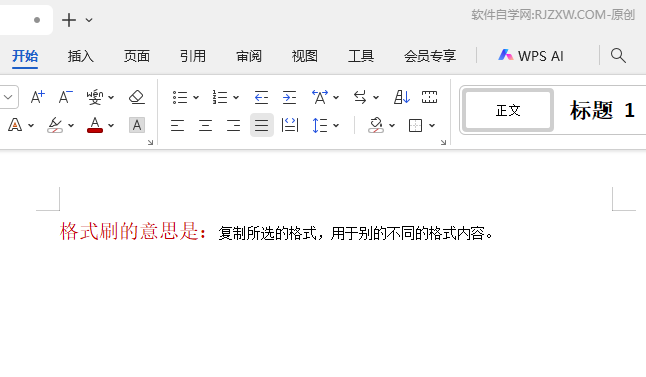Expand numbering style dropdown
This screenshot has width=646, height=377.
(x=236, y=98)
